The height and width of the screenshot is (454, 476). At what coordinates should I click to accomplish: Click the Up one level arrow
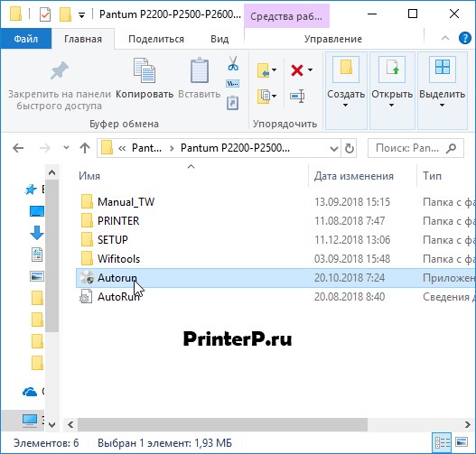pyautogui.click(x=85, y=148)
